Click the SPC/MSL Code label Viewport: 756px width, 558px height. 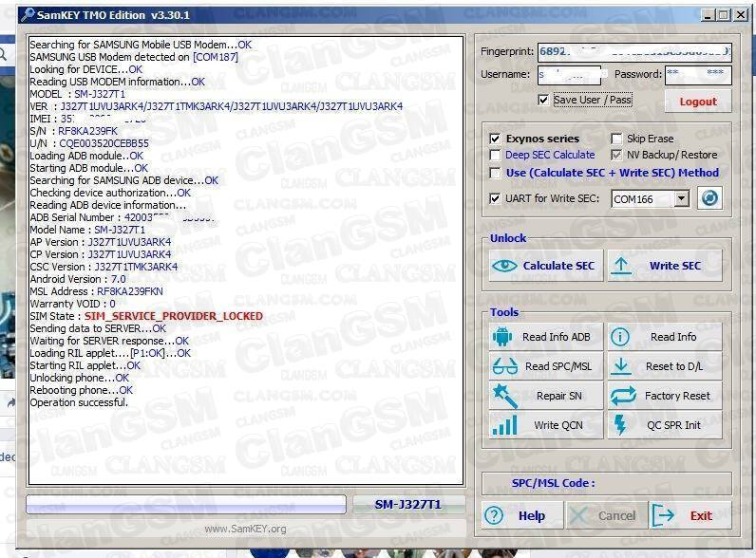coord(553,483)
